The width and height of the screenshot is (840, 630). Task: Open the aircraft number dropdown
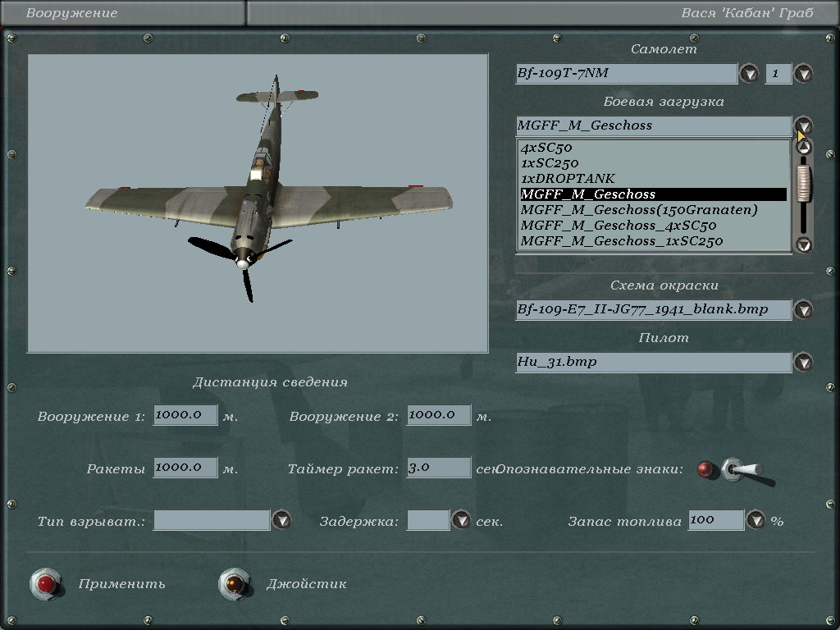pos(803,74)
